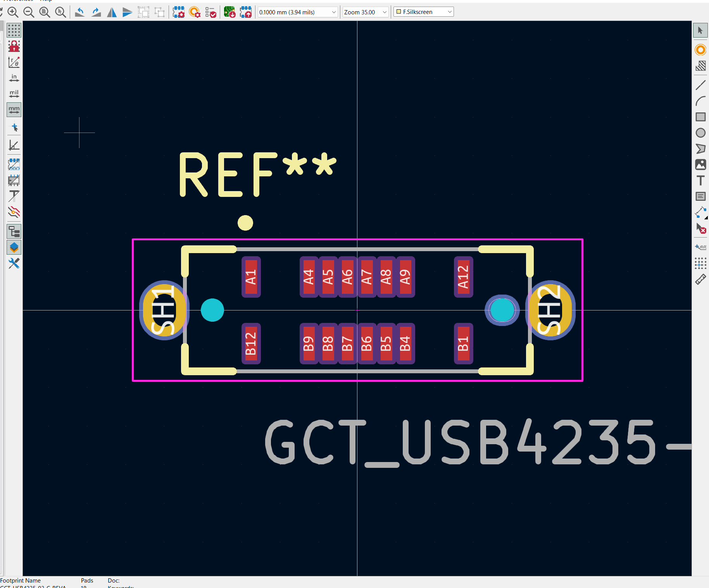Expand the Zoom 35.00 dropdown
The width and height of the screenshot is (709, 588).
pyautogui.click(x=365, y=12)
